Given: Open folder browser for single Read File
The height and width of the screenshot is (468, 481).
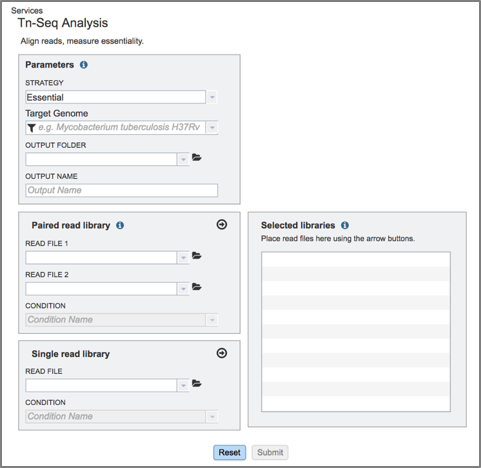Looking at the screenshot, I should pyautogui.click(x=197, y=384).
